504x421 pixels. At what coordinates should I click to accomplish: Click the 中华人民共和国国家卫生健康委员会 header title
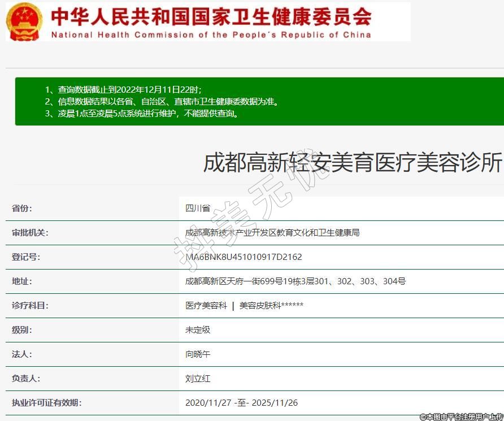211,16
